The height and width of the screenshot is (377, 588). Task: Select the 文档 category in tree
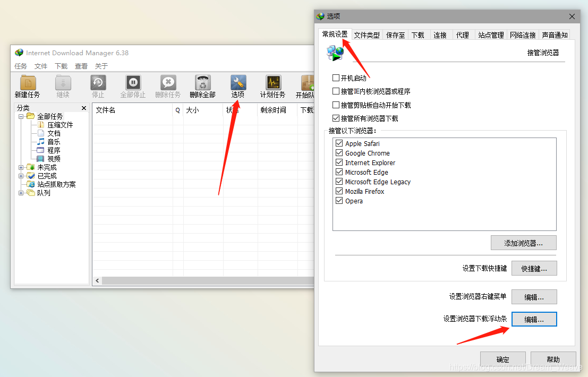(x=54, y=133)
